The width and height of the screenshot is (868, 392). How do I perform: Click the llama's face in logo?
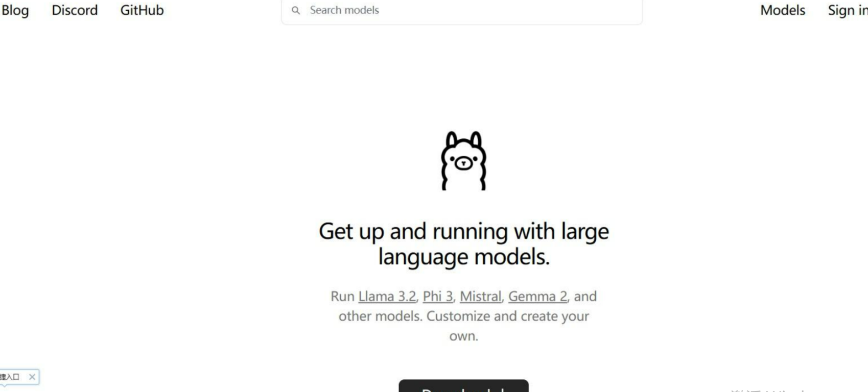click(463, 162)
